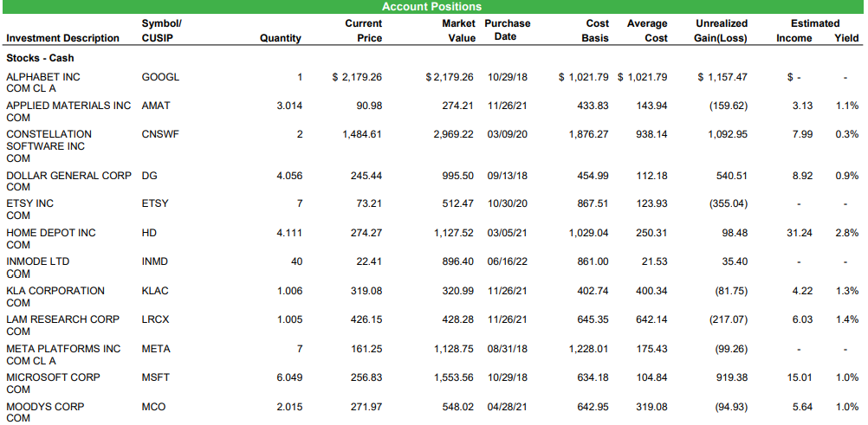868x425 pixels.
Task: Click the DOLLAR GENERAL CORP description
Action: coord(68,181)
